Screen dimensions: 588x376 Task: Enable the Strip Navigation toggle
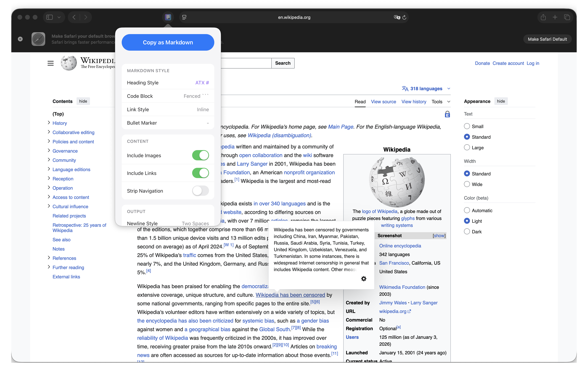pyautogui.click(x=200, y=191)
